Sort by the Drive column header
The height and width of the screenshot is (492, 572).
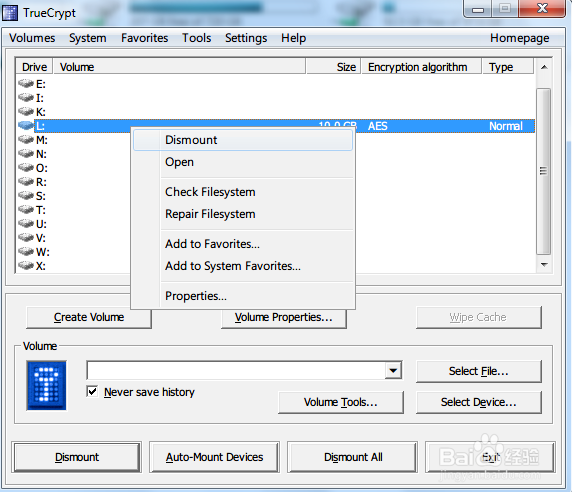[35, 67]
